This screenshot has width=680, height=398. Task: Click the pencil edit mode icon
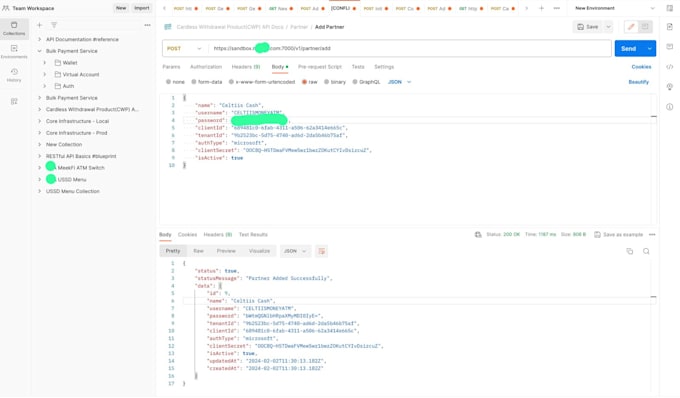631,27
